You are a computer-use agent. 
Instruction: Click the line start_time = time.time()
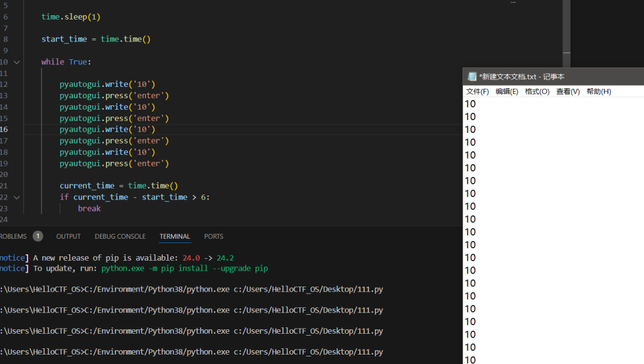[96, 39]
